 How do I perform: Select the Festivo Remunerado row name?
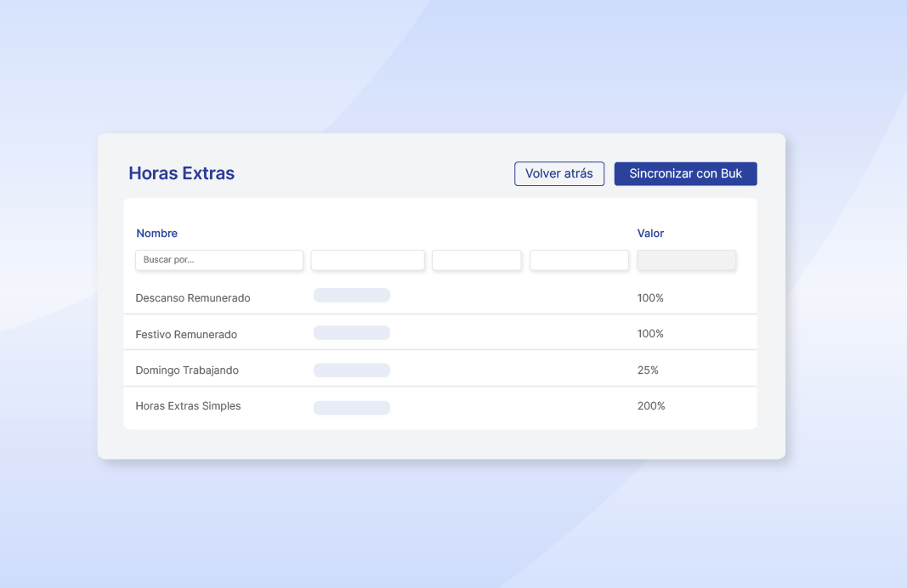tap(186, 334)
